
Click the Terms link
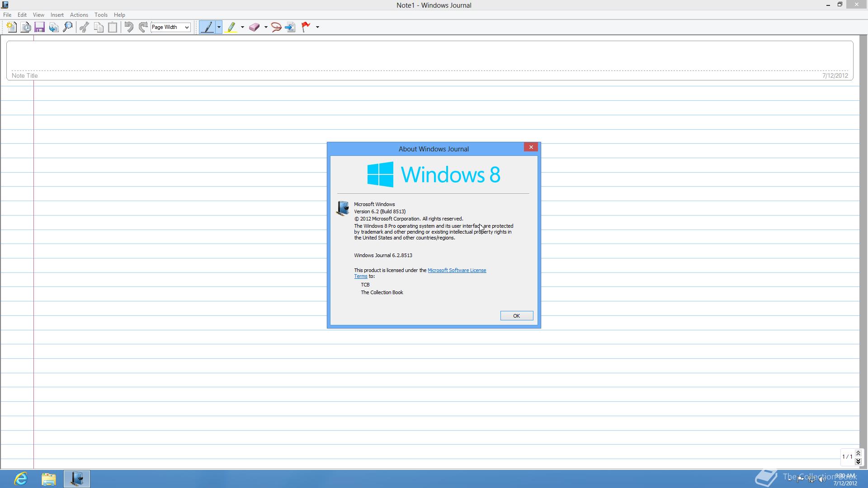point(360,276)
